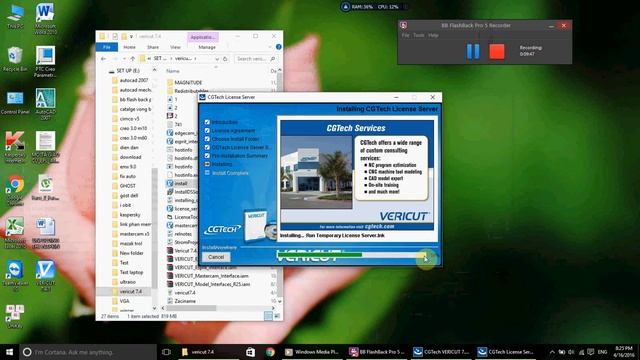Screen dimensions: 640x360
Task: Click the License Agreement step checkbox
Action: pyautogui.click(x=207, y=131)
